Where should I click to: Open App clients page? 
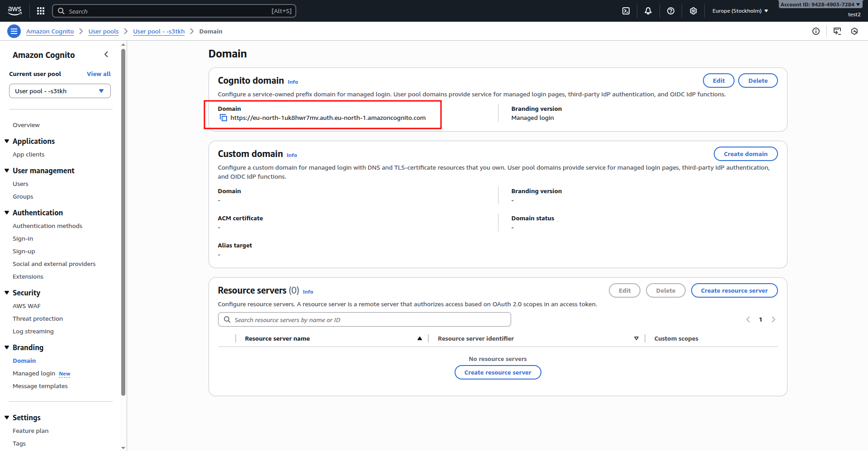coord(28,154)
